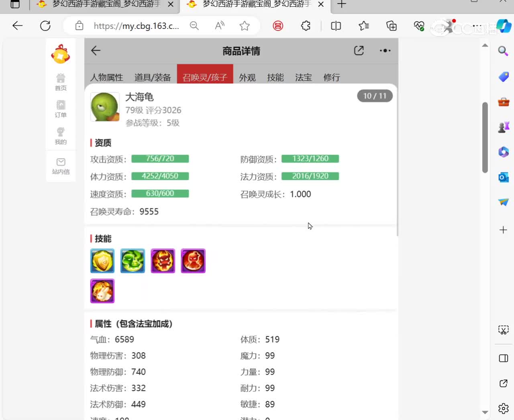Open Outlook in the Edge sidebar
The width and height of the screenshot is (514, 420).
pyautogui.click(x=504, y=177)
